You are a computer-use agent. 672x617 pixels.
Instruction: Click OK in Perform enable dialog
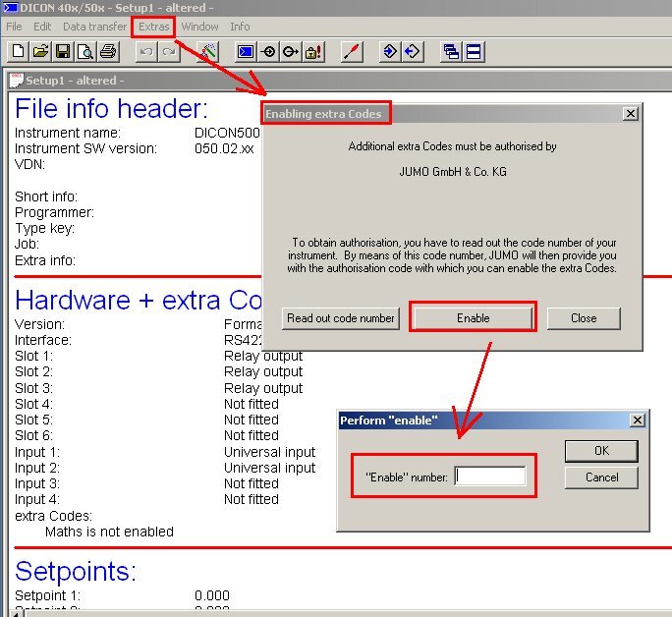pyautogui.click(x=601, y=451)
